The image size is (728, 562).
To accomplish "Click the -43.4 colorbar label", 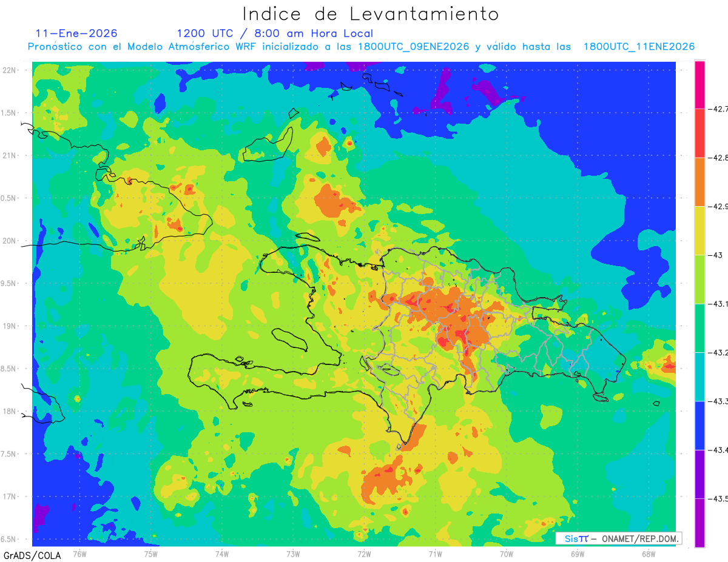I will 718,450.
